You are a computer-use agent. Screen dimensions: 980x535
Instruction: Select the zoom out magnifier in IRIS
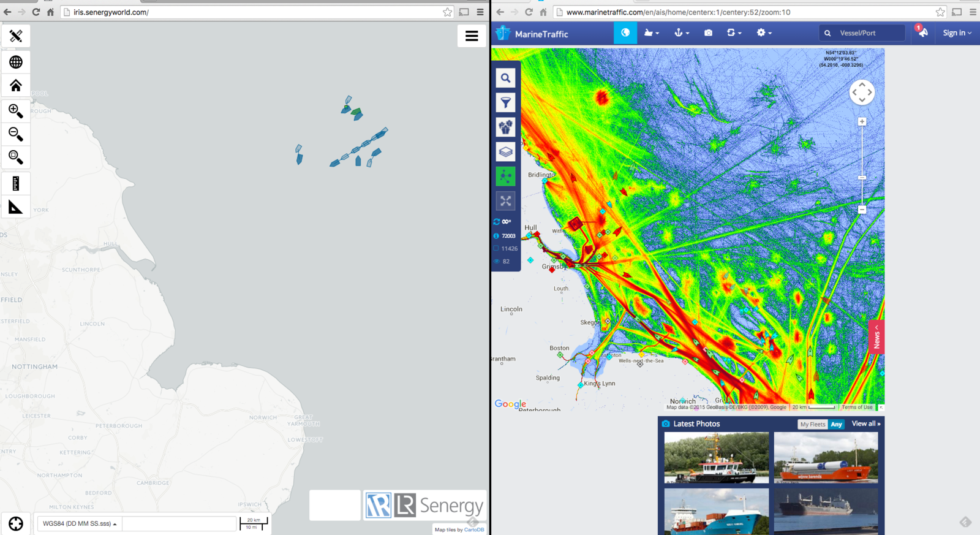pos(16,134)
